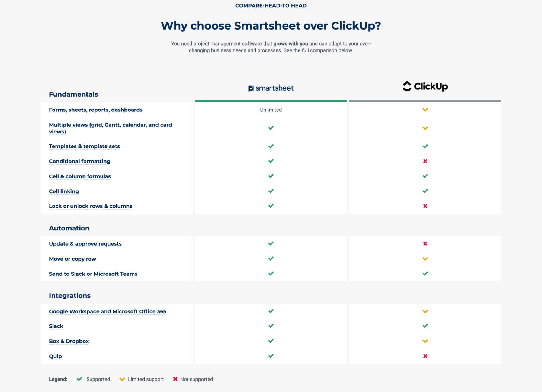This screenshot has height=392, width=542.
Task: Click the Smartsheet logo in the comparison header
Action: coord(271,88)
